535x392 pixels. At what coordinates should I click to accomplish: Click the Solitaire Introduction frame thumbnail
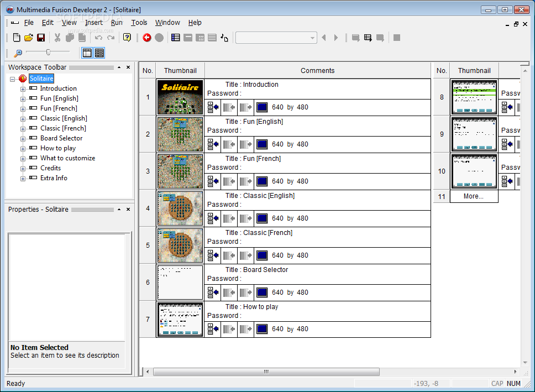click(180, 97)
